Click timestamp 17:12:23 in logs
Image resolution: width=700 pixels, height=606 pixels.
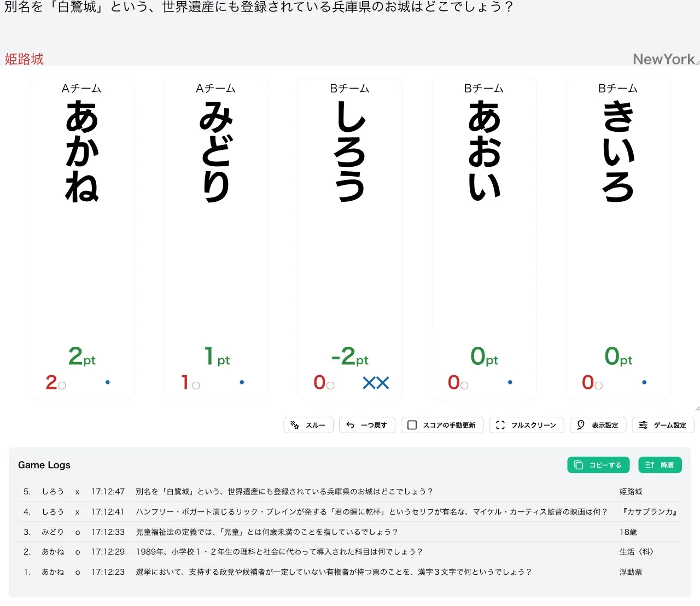[x=108, y=572]
